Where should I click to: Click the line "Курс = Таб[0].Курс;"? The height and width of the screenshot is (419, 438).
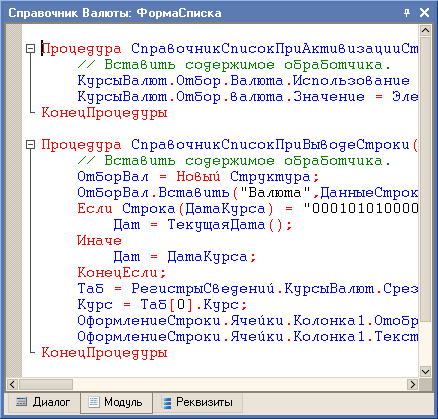[x=162, y=305]
